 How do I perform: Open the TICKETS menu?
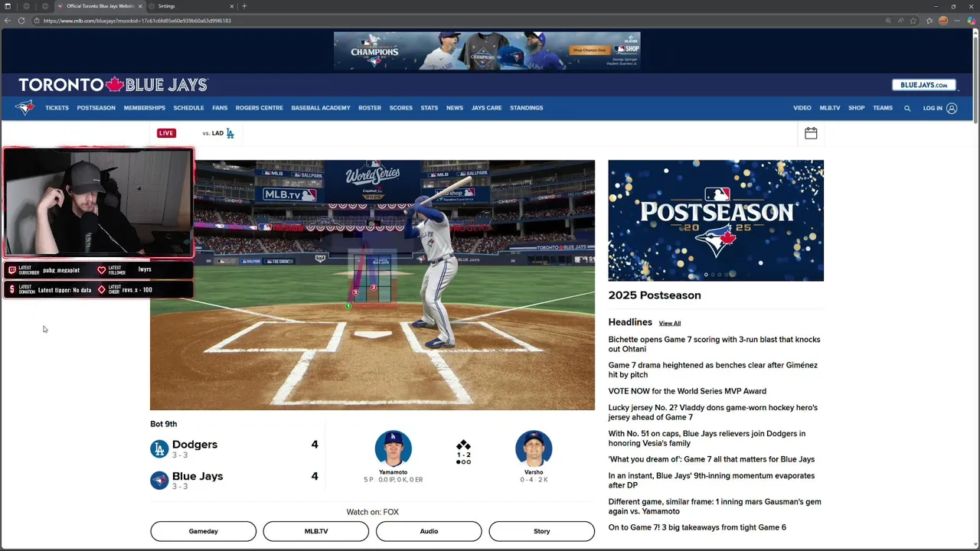click(x=57, y=108)
